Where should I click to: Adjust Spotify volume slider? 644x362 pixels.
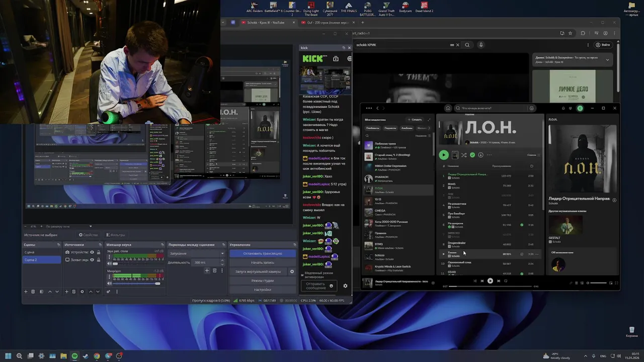[x=599, y=283]
